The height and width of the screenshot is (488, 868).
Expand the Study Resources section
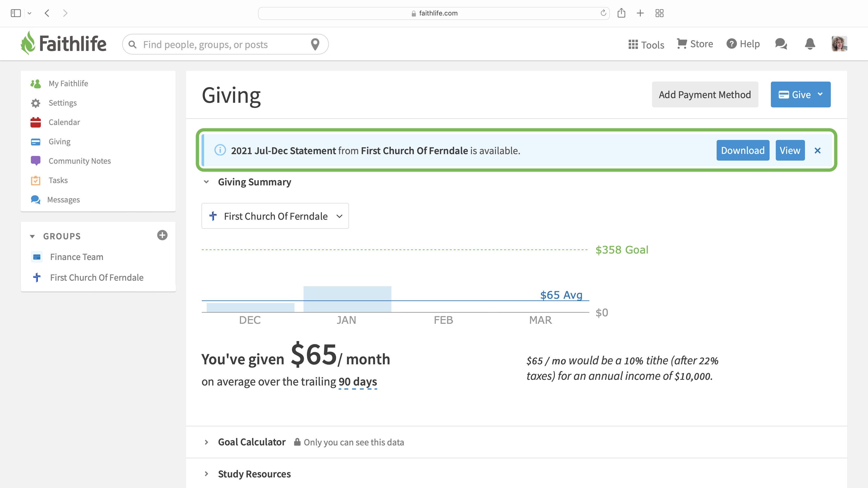207,474
